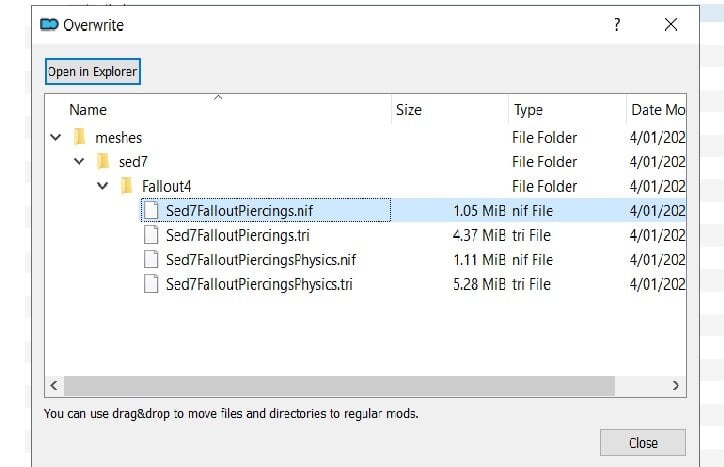
Task: Collapse the meshes folder
Action: coord(56,137)
